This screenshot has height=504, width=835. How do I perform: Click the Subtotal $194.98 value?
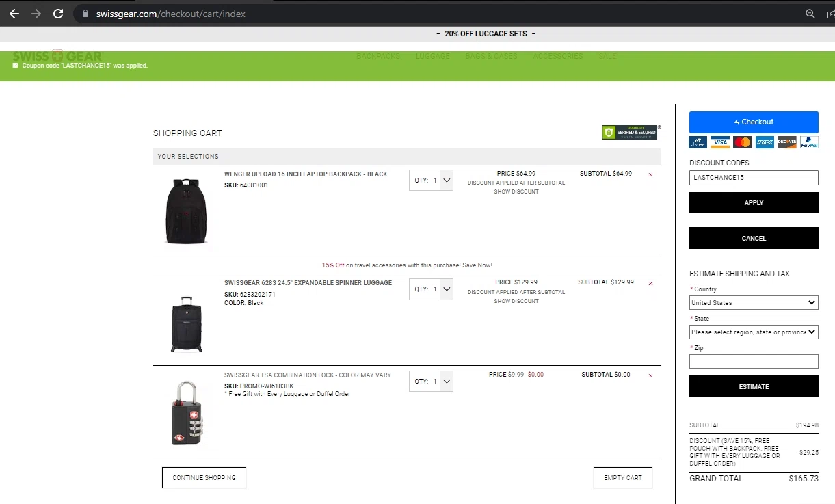(x=807, y=425)
